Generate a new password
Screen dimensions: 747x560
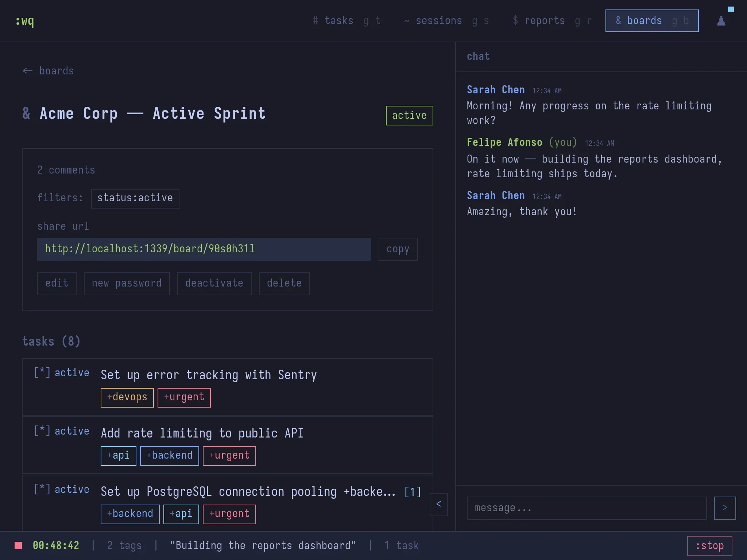(x=127, y=283)
